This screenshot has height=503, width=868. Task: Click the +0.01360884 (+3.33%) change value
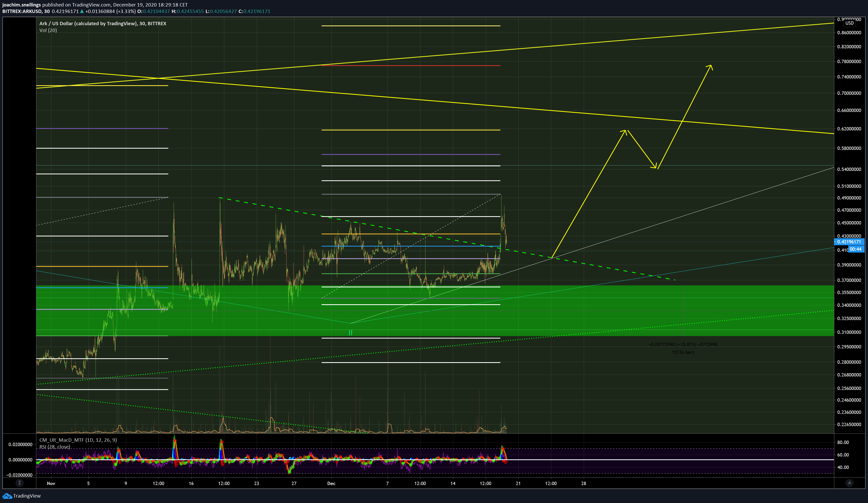pos(110,11)
